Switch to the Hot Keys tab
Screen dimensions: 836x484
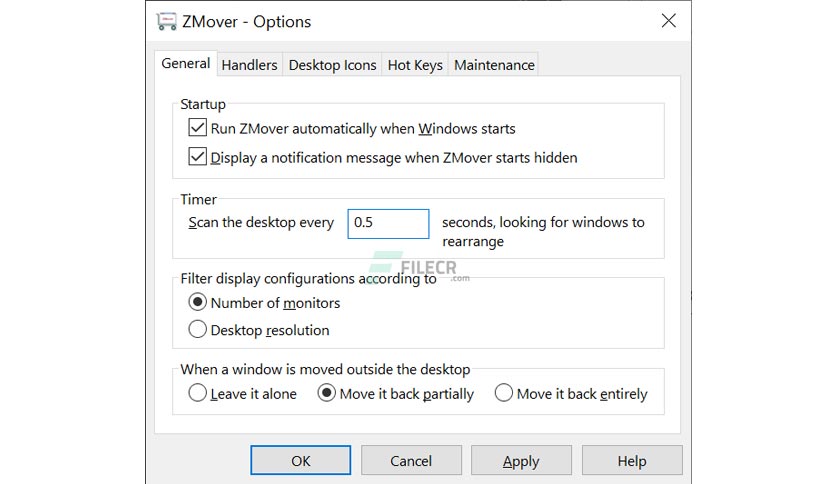click(x=415, y=65)
